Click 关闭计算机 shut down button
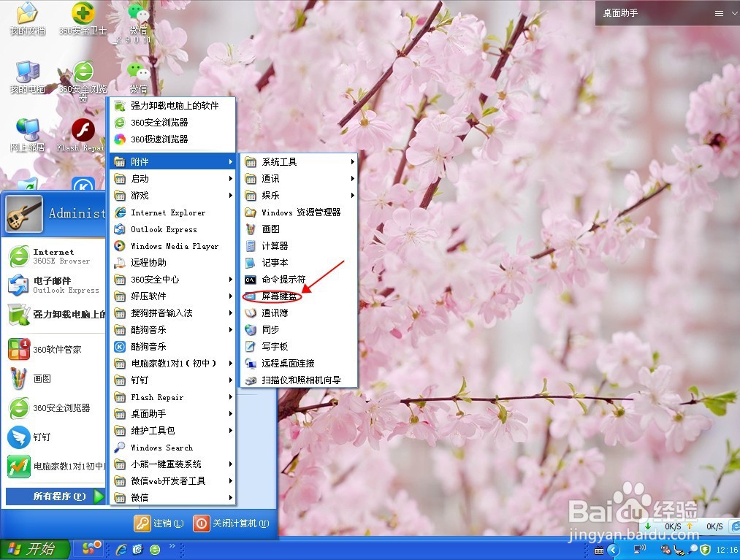The height and width of the screenshot is (560, 740). pos(232,523)
